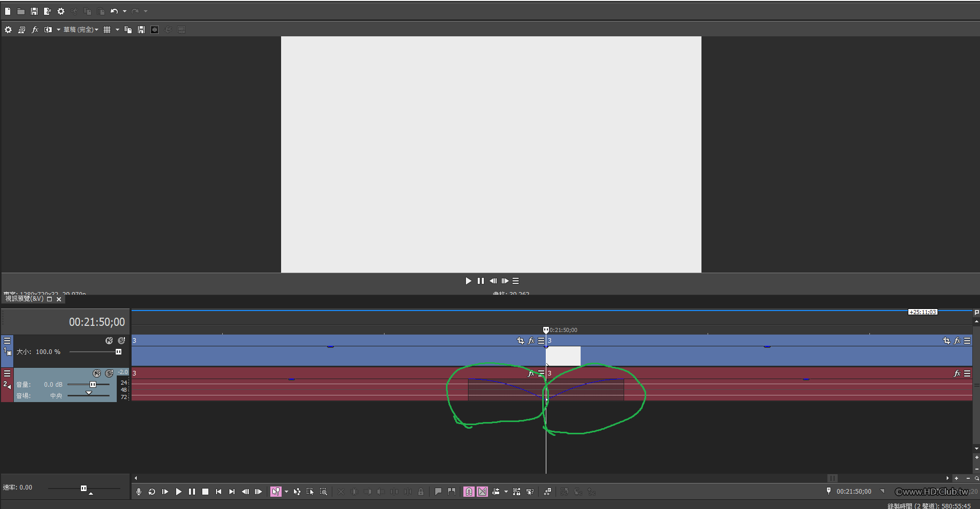The image size is (980, 509).
Task: Open the overlays grid dropdown arrow
Action: 117,30
